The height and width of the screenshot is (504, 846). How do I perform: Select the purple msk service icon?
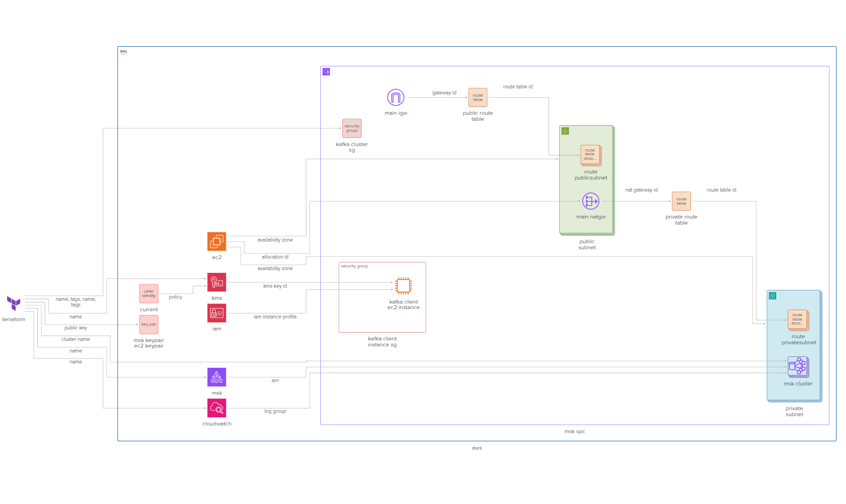(x=216, y=377)
